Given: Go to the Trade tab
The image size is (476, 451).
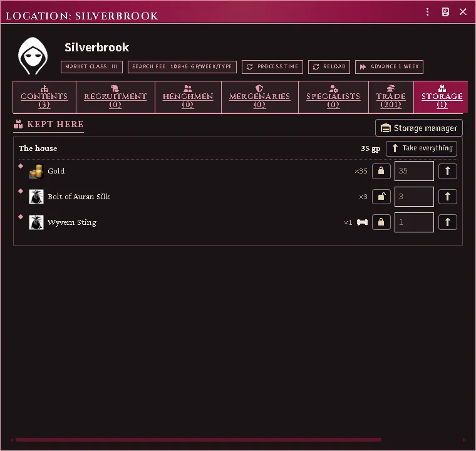Looking at the screenshot, I should 391,97.
